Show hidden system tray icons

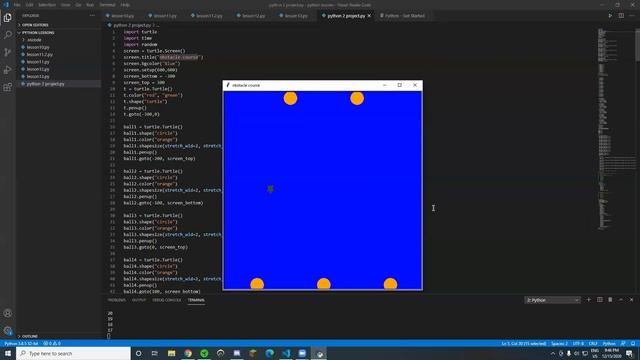[x=553, y=353]
